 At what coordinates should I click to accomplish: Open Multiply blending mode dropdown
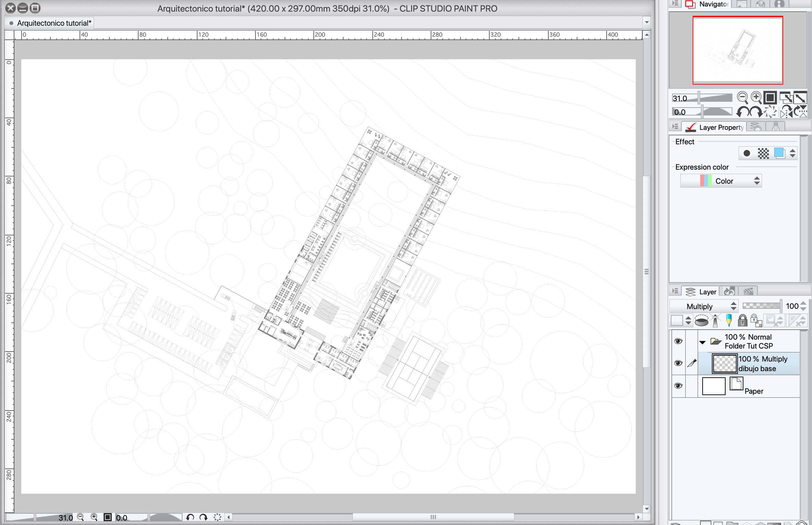click(704, 306)
